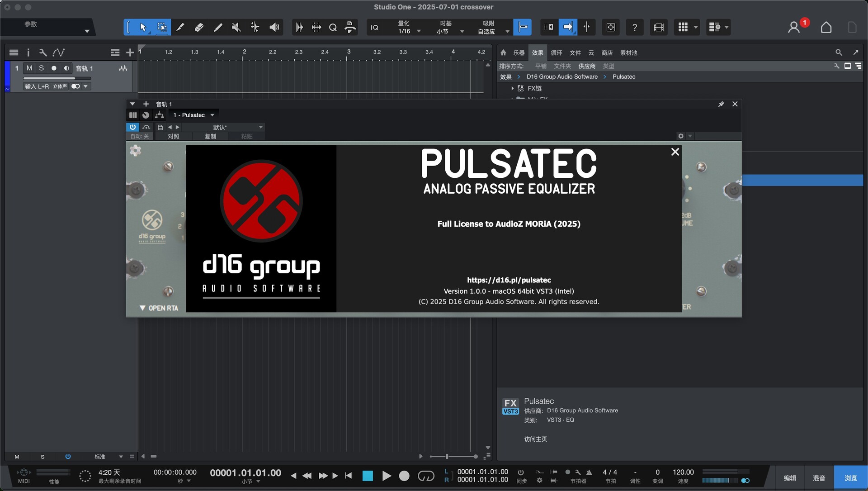Mute track 1 with M button
This screenshot has height=491, width=868.
pyautogui.click(x=29, y=68)
